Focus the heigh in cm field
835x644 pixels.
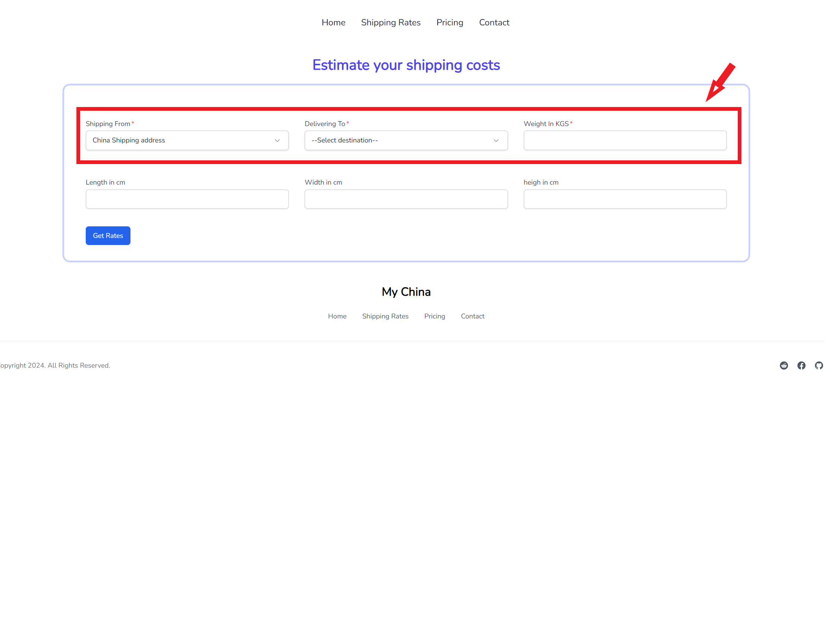pyautogui.click(x=625, y=199)
